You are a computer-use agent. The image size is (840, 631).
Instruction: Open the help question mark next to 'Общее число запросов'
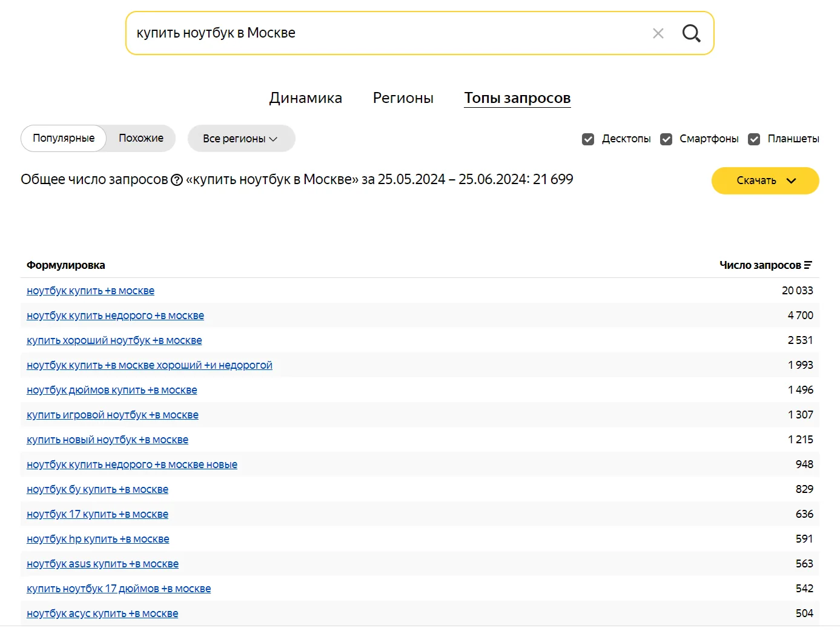click(177, 180)
